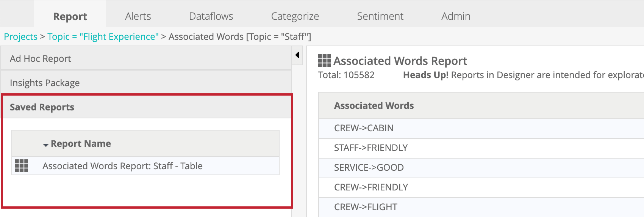Open the Categorize tab
The height and width of the screenshot is (217, 644).
click(x=295, y=16)
